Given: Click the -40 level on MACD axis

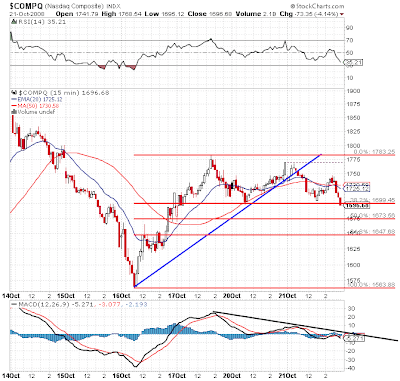Looking at the screenshot, I should (x=350, y=368).
